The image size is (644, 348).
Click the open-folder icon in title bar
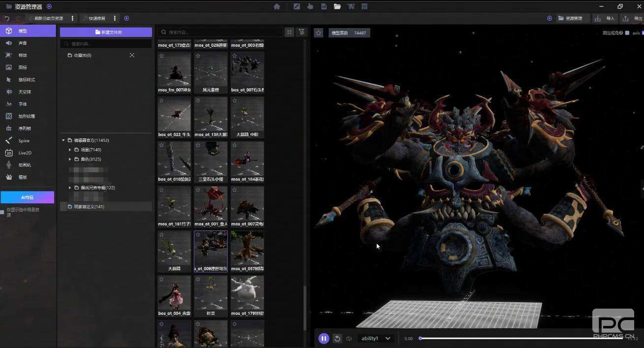pyautogui.click(x=337, y=6)
